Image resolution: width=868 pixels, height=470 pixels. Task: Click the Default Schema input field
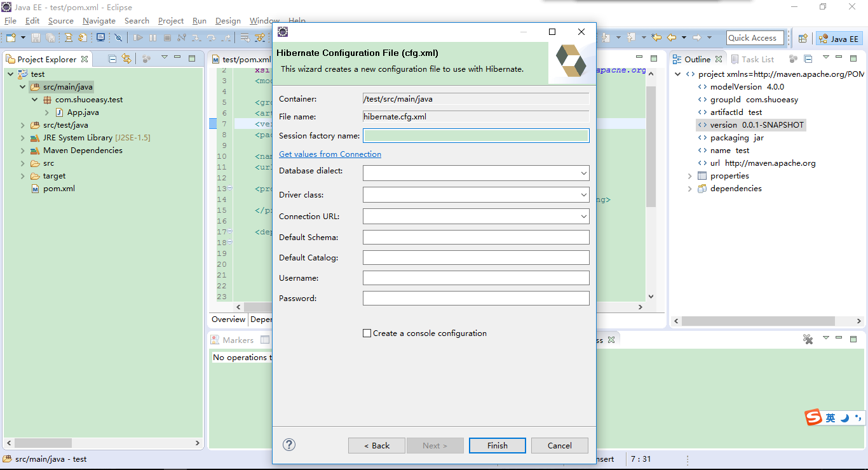point(476,237)
